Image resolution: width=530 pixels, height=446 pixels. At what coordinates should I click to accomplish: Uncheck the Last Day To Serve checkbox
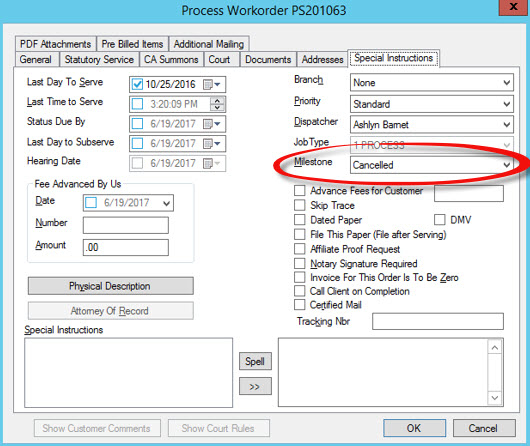(137, 84)
